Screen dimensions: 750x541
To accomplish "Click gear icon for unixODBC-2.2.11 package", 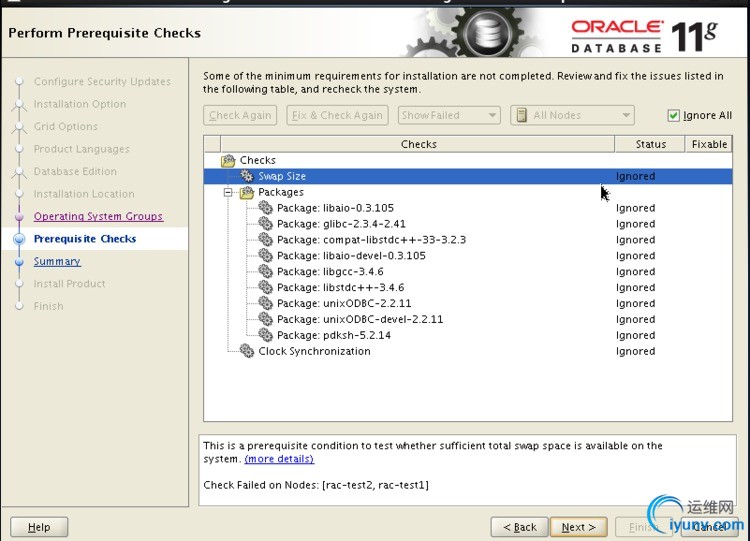I will coord(265,303).
